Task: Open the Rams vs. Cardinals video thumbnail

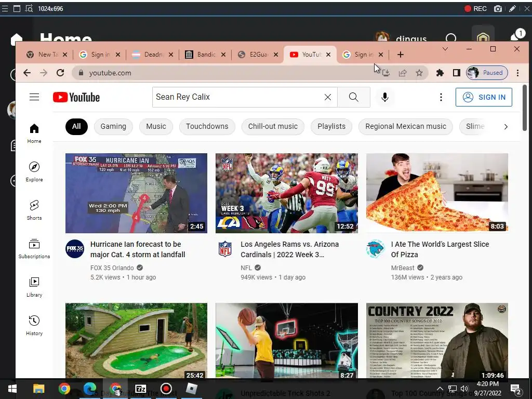Action: 287,193
